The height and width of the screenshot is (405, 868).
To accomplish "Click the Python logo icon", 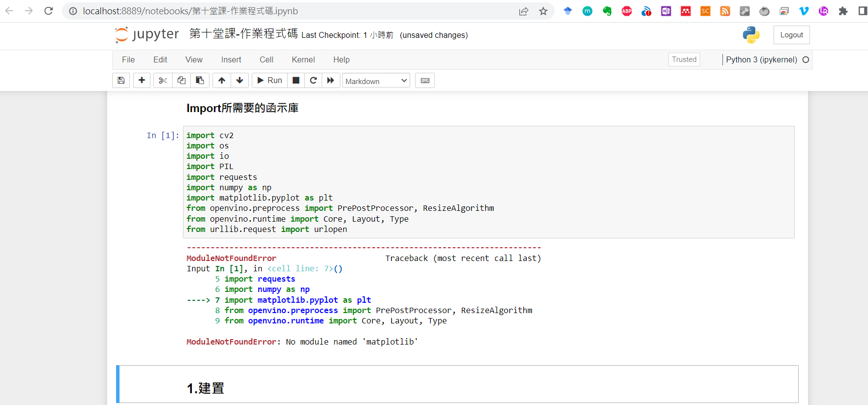I will [751, 35].
